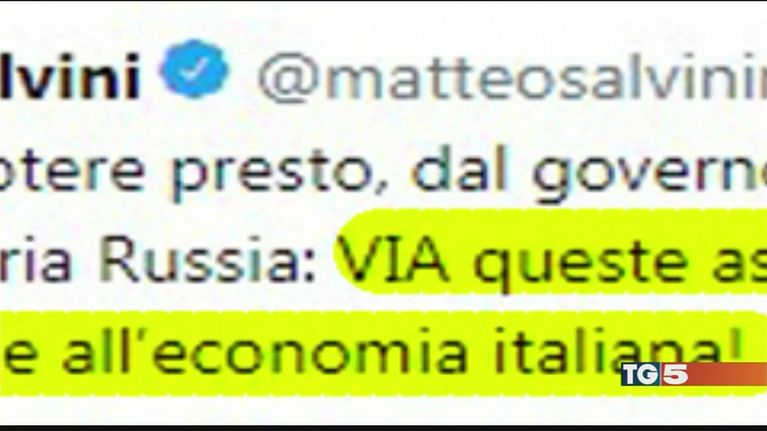Click the orange bar beside the TG5 logo
This screenshot has width=767, height=431.
click(727, 374)
